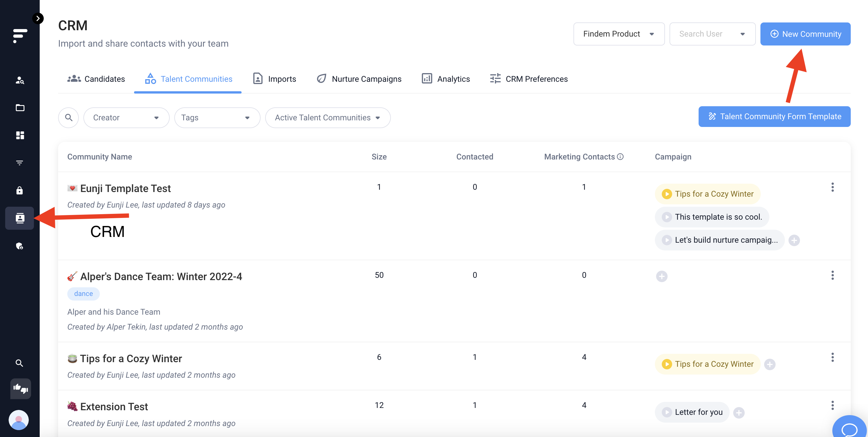Open the lock icon in sidebar
The width and height of the screenshot is (868, 437).
click(x=20, y=191)
